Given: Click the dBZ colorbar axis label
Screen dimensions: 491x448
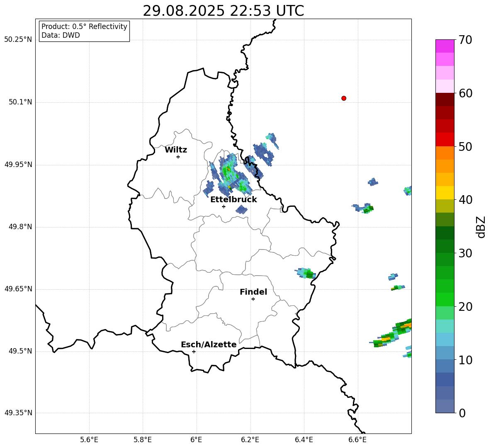Looking at the screenshot, I should point(481,227).
